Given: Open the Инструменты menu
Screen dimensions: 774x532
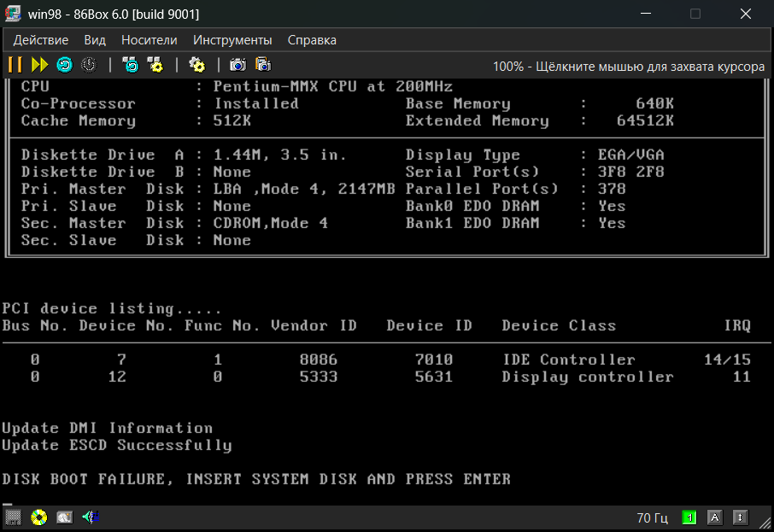Looking at the screenshot, I should [232, 40].
